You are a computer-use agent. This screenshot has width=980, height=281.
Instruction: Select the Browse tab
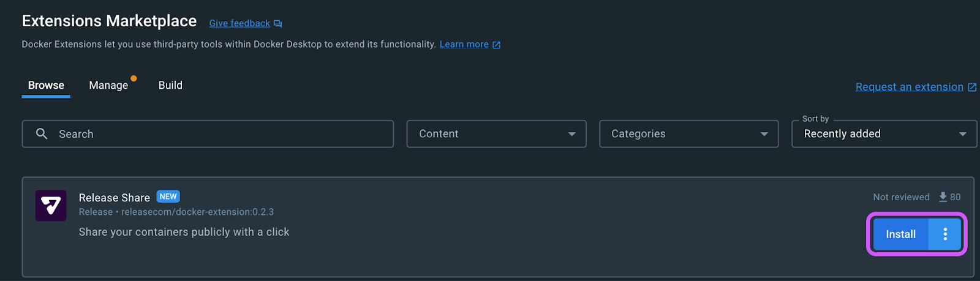tap(46, 85)
